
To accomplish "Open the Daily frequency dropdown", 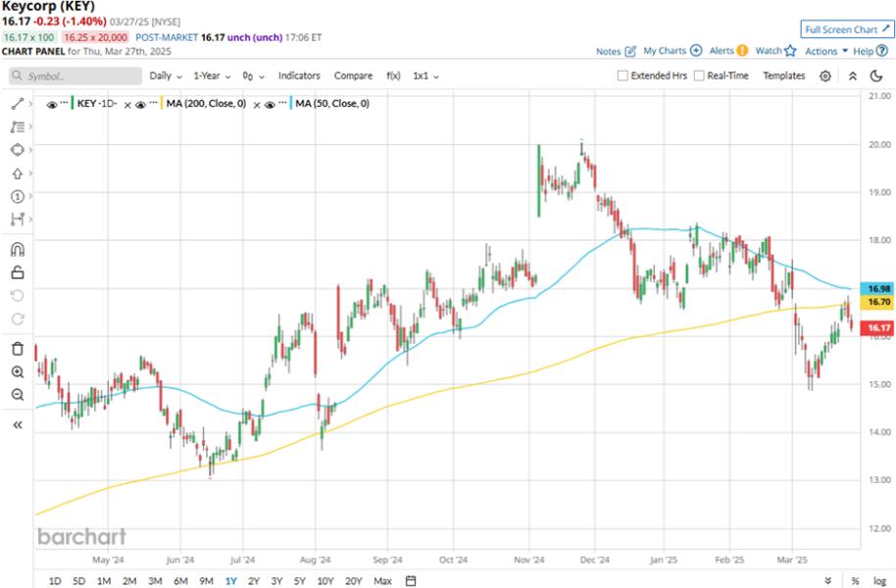I will [165, 75].
